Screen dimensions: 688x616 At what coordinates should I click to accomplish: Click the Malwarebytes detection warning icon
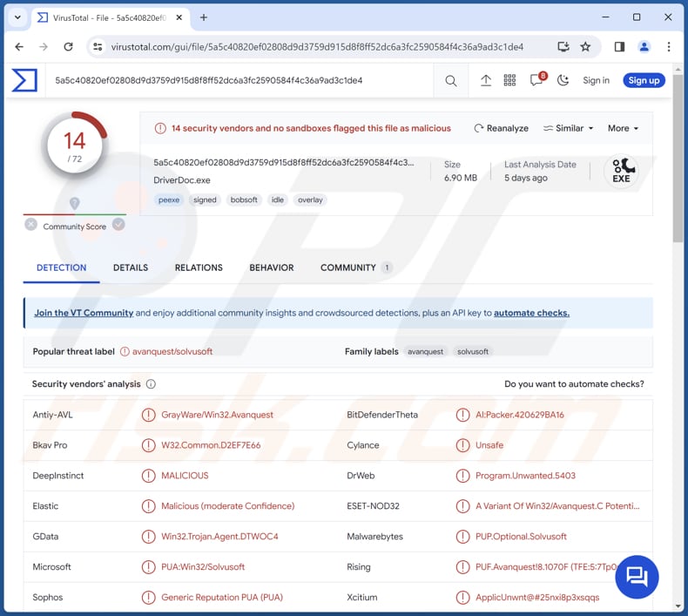pyautogui.click(x=462, y=537)
